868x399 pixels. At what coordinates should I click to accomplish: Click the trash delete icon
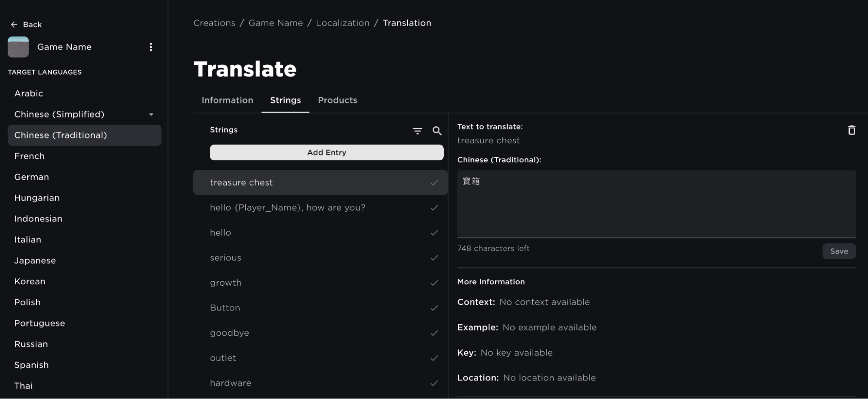[851, 130]
